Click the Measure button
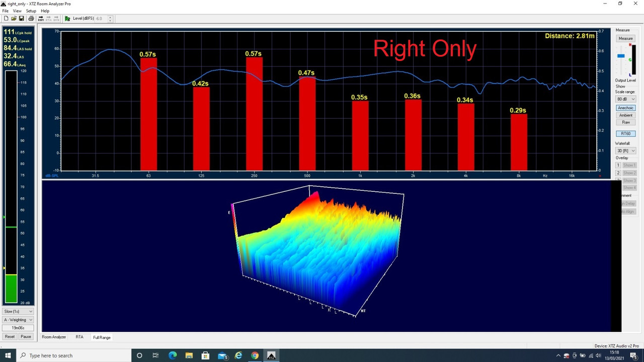Image resolution: width=644 pixels, height=362 pixels. tap(625, 39)
